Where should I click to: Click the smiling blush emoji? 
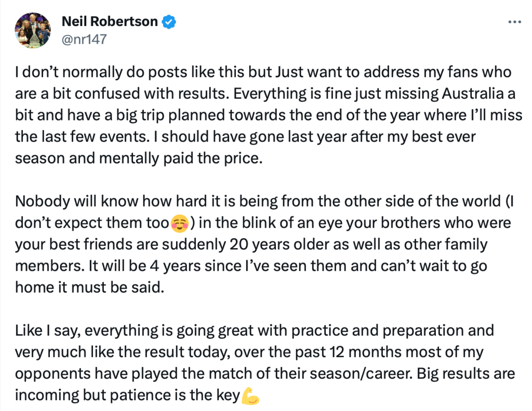click(x=178, y=224)
